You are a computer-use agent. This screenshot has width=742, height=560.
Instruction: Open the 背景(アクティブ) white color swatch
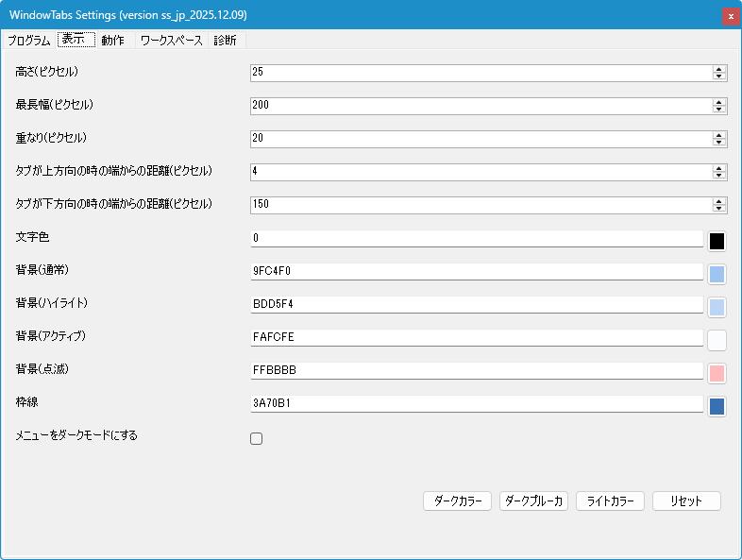tap(717, 340)
